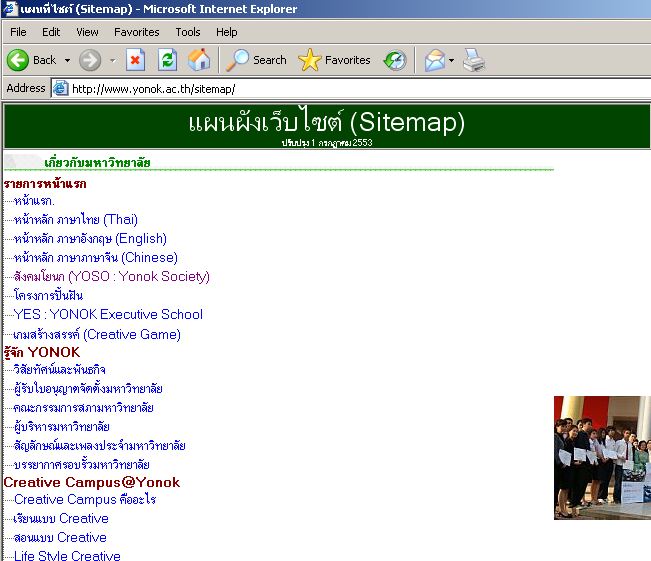651x561 pixels.
Task: Open the Tools menu
Action: click(188, 32)
